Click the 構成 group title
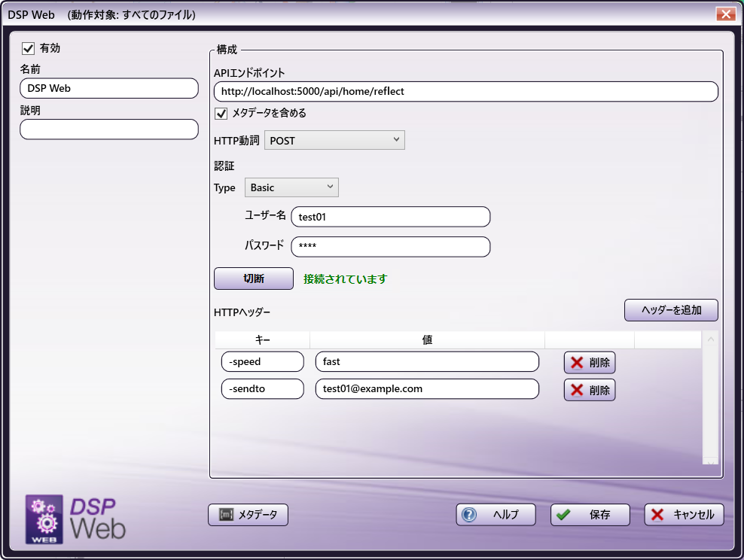 click(227, 50)
